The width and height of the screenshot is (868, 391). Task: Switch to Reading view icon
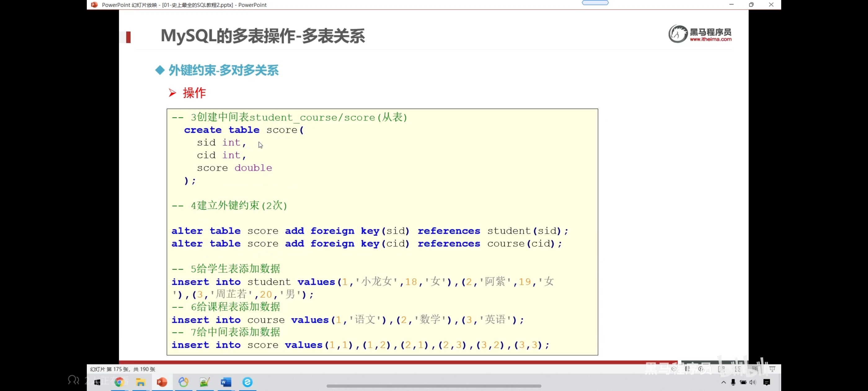(755, 369)
